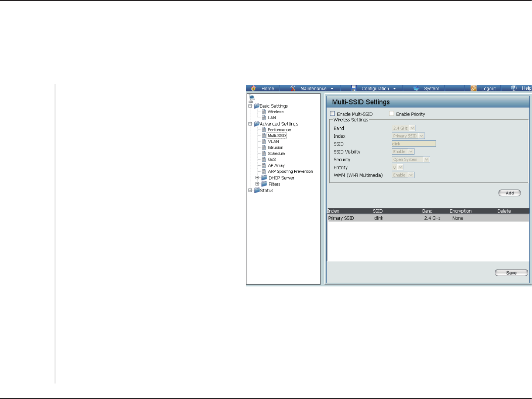This screenshot has height=399, width=532.
Task: Click the Save button
Action: tap(511, 273)
